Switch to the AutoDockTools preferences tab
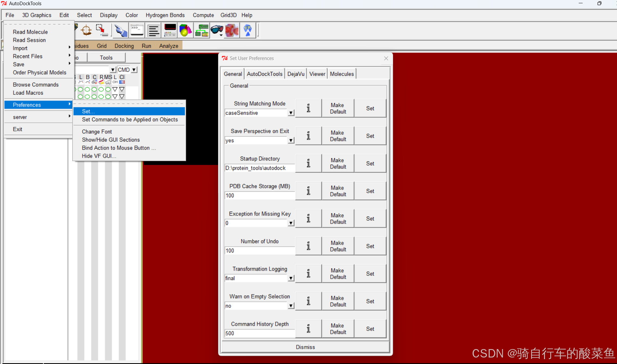The height and width of the screenshot is (364, 617). pyautogui.click(x=265, y=74)
